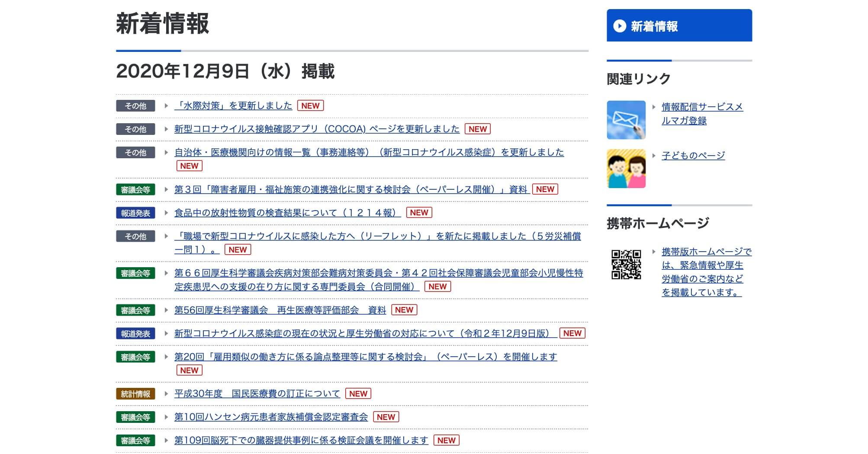Click the 携帯ホームページ sidebar heading
868x454 pixels.
pos(658,223)
